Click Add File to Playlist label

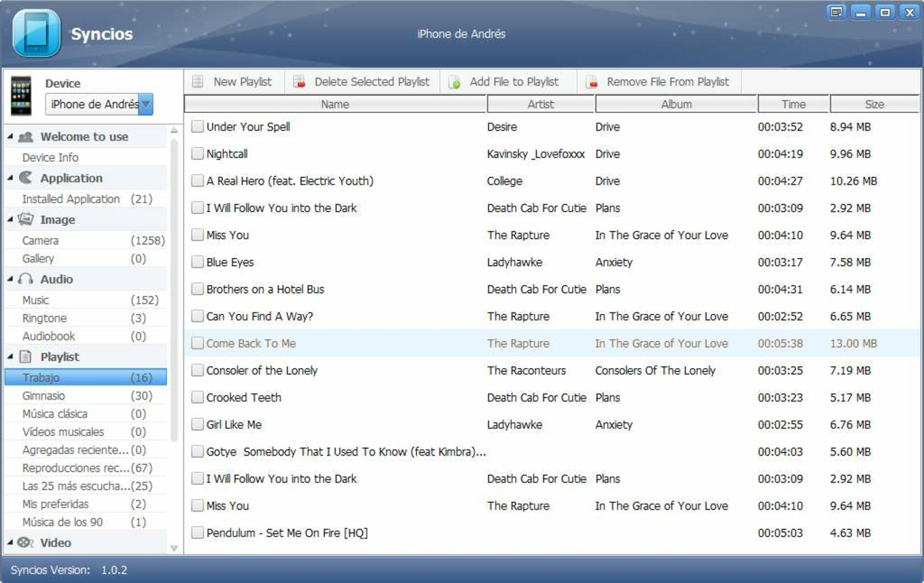point(514,82)
